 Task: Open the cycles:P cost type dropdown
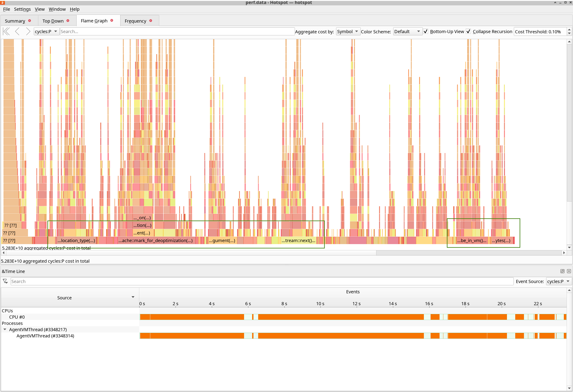point(46,32)
